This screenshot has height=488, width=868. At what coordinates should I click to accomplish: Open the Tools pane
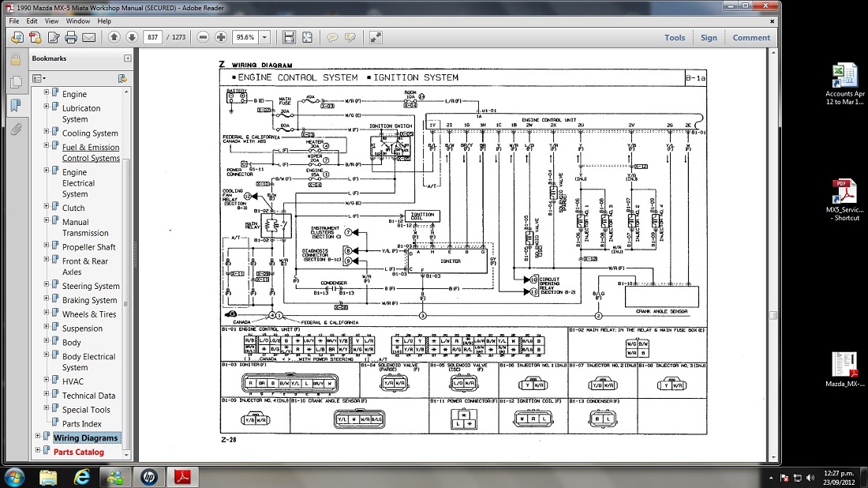[x=675, y=38]
